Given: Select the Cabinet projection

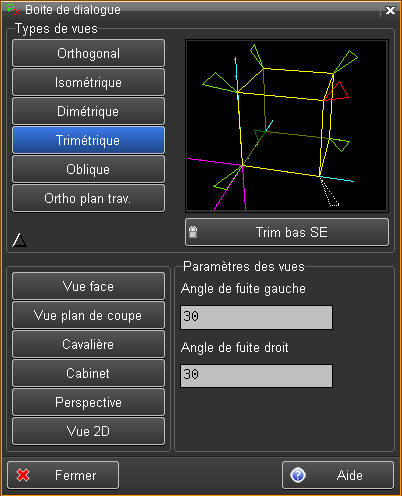Looking at the screenshot, I should 88,373.
